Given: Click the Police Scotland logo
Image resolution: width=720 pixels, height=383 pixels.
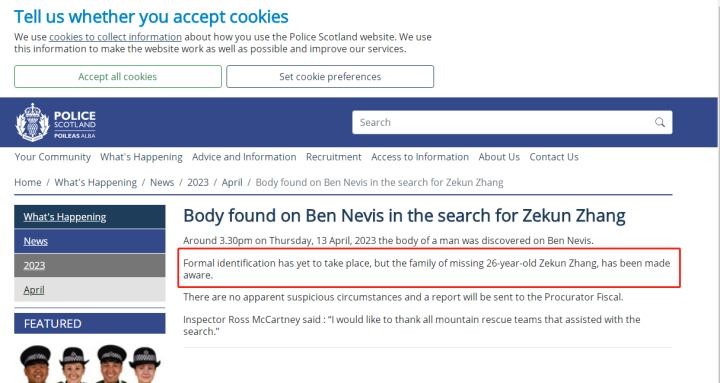Looking at the screenshot, I should pyautogui.click(x=56, y=122).
